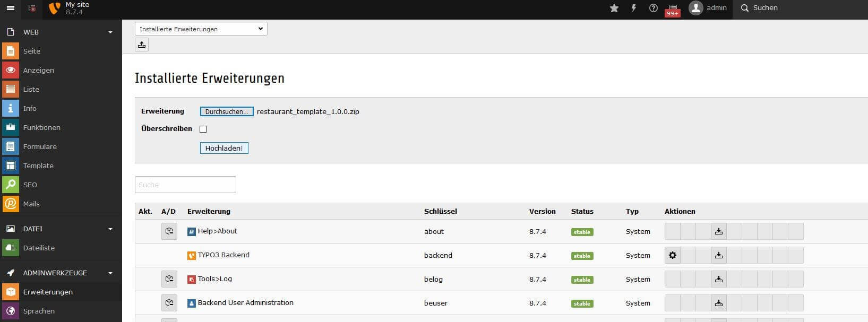
Task: Open the clear cache lightning icon
Action: click(634, 8)
